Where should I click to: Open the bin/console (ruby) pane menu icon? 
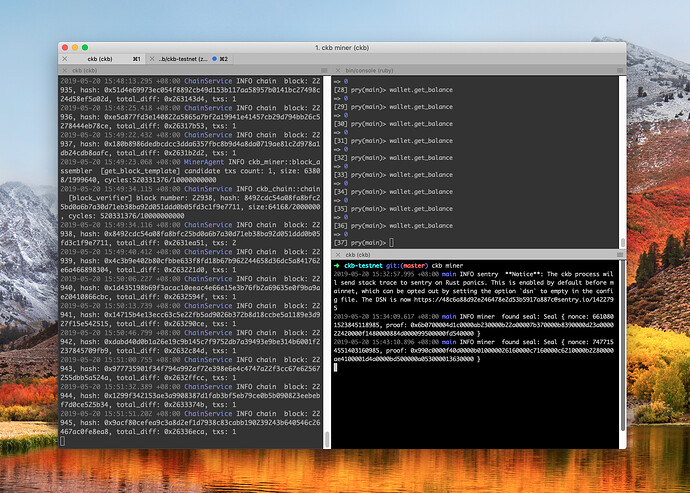tap(620, 70)
